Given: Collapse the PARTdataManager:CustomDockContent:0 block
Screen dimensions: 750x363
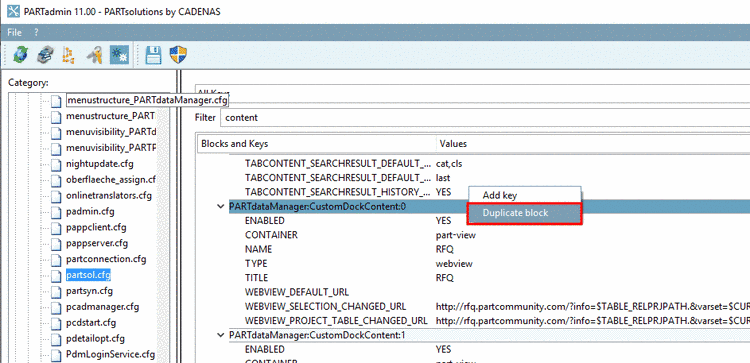Looking at the screenshot, I should [x=221, y=206].
